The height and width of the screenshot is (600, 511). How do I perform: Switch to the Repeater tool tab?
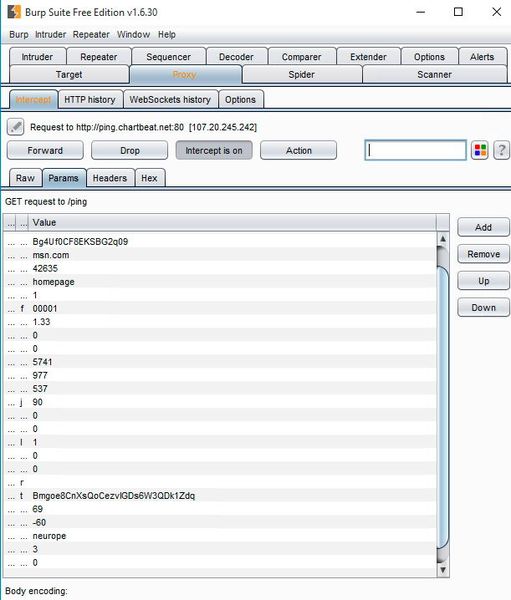[99, 57]
